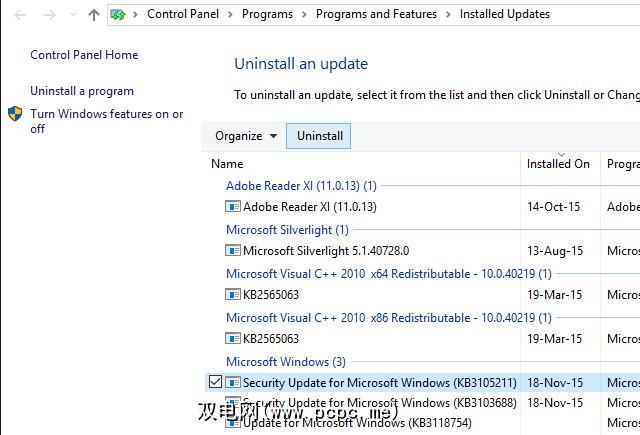Sort by the Name column header

point(227,164)
